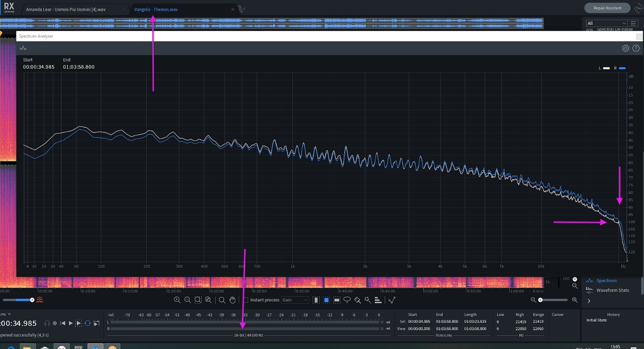Toggle loop playback button
The width and height of the screenshot is (644, 349).
click(x=88, y=323)
